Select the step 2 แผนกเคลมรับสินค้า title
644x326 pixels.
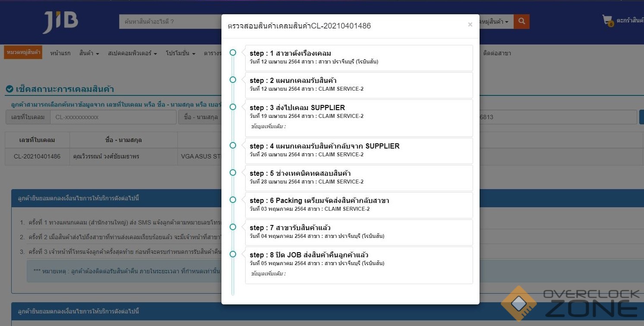(x=293, y=81)
